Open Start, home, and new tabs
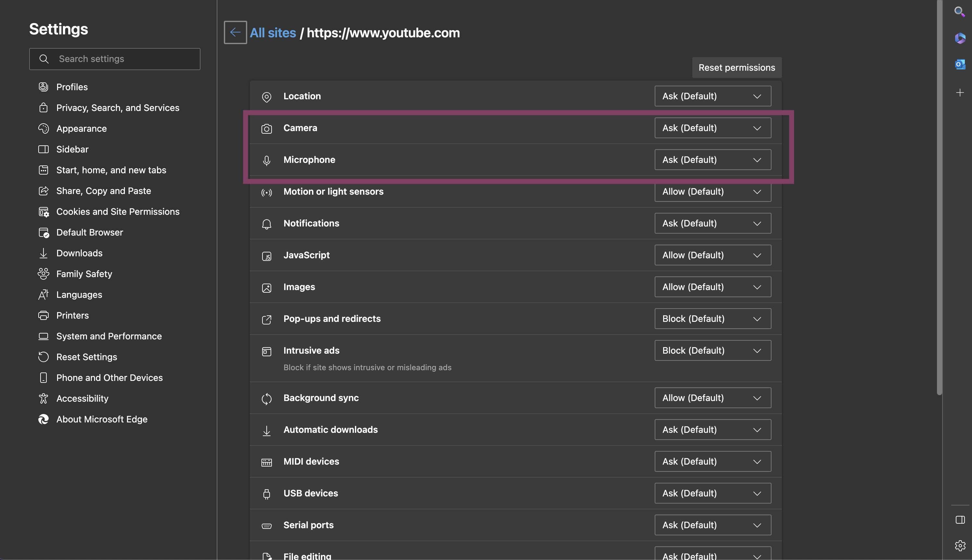Image resolution: width=972 pixels, height=560 pixels. tap(111, 170)
